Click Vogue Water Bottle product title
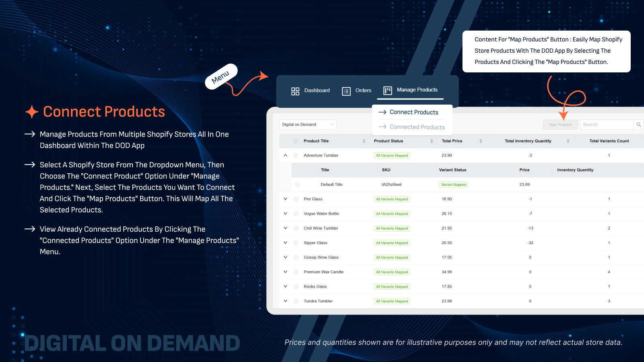Screen dimensions: 644x362 321,214
